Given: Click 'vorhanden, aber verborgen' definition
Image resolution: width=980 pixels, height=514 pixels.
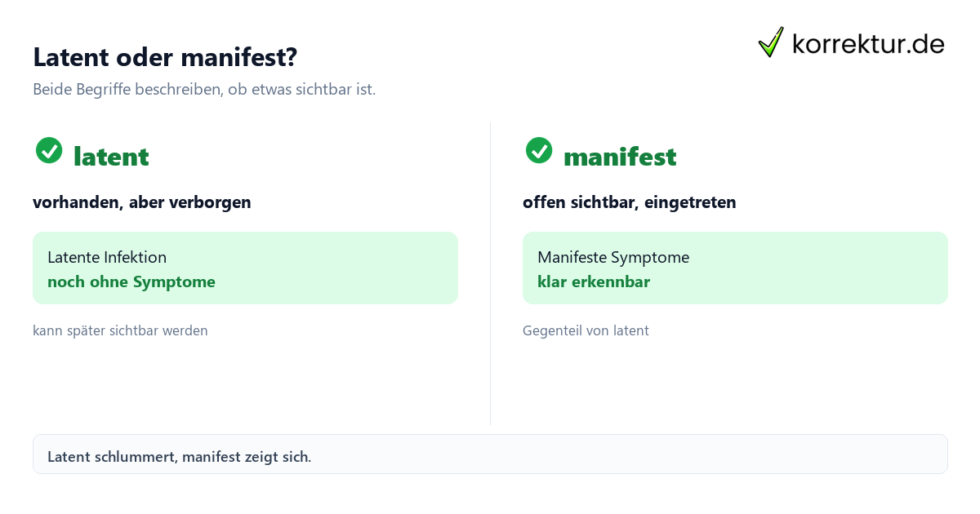Looking at the screenshot, I should click(x=142, y=202).
